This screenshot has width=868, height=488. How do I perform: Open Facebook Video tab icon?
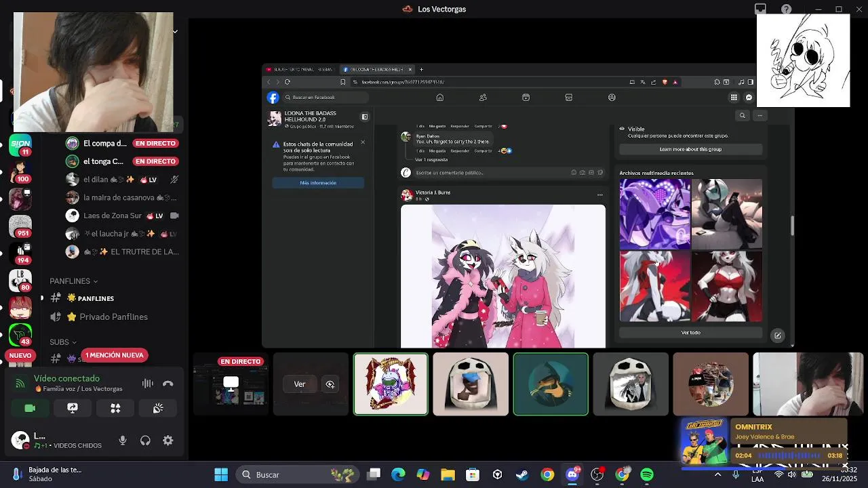pyautogui.click(x=526, y=98)
